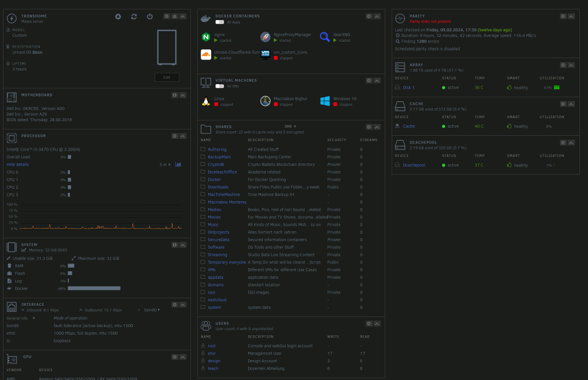Open the design user account

[214, 361]
